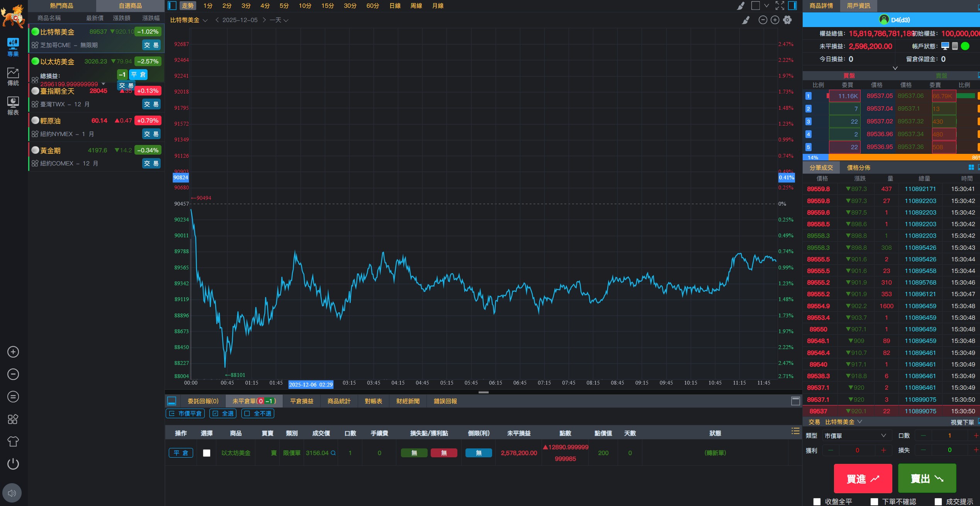The width and height of the screenshot is (980, 506).
Task: Click the sound speaker icon
Action: [x=12, y=493]
